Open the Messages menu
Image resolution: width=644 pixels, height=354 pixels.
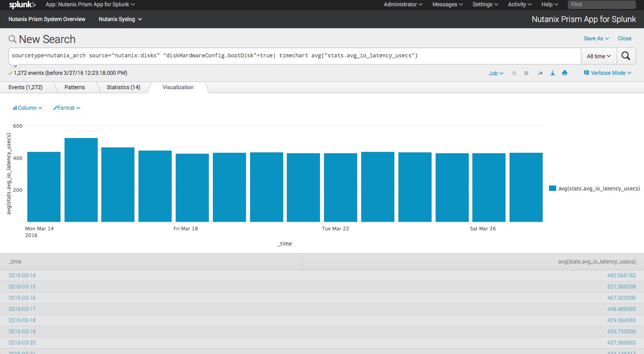tap(448, 4)
